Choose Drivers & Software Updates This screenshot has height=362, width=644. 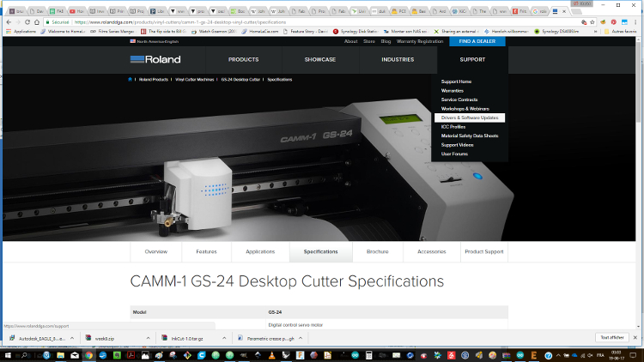click(x=470, y=118)
